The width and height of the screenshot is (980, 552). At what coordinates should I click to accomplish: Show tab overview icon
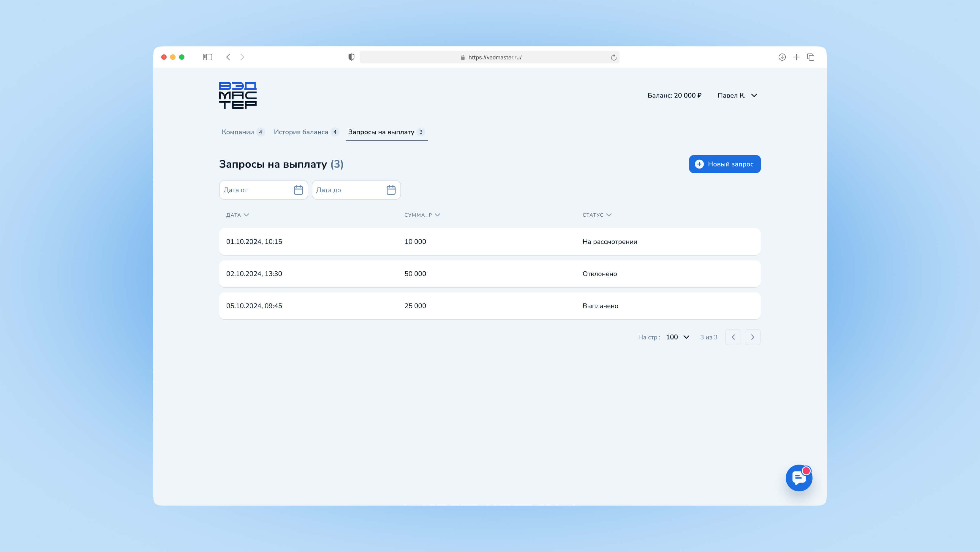pos(811,57)
